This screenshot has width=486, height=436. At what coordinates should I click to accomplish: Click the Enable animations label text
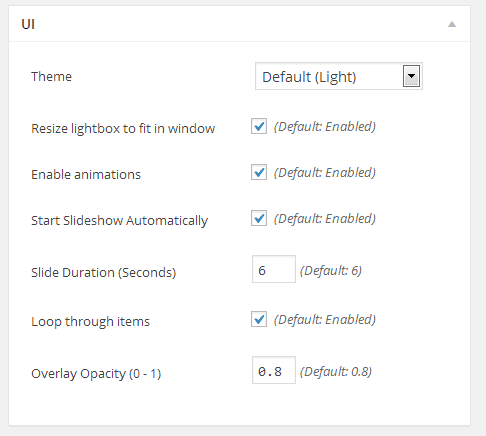point(86,174)
